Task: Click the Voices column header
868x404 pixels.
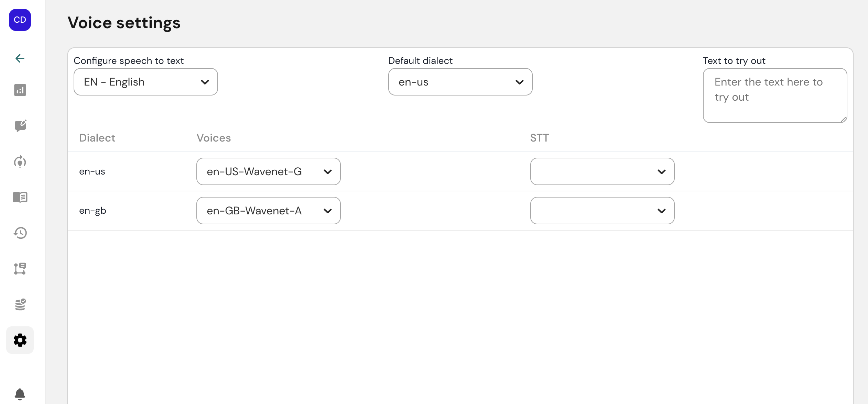Action: [214, 138]
